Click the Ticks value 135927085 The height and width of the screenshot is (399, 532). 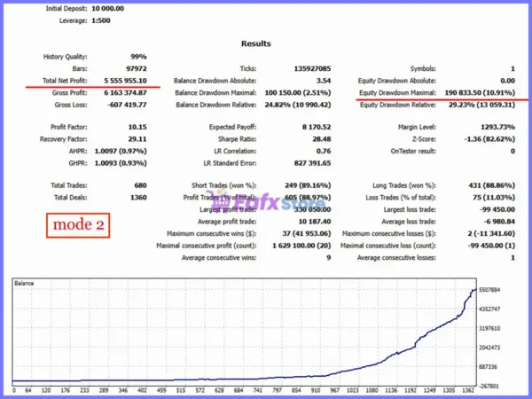click(x=312, y=69)
